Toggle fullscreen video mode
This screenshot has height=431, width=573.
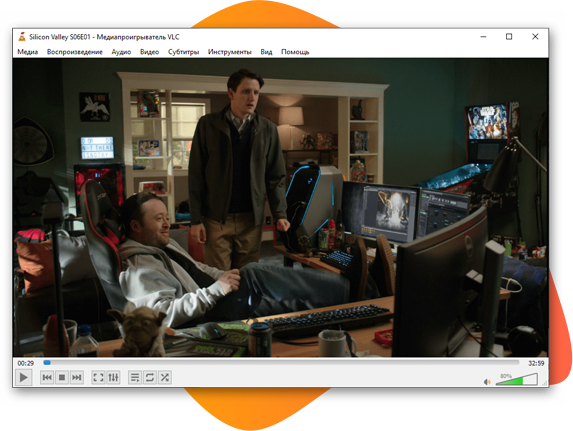pos(98,377)
